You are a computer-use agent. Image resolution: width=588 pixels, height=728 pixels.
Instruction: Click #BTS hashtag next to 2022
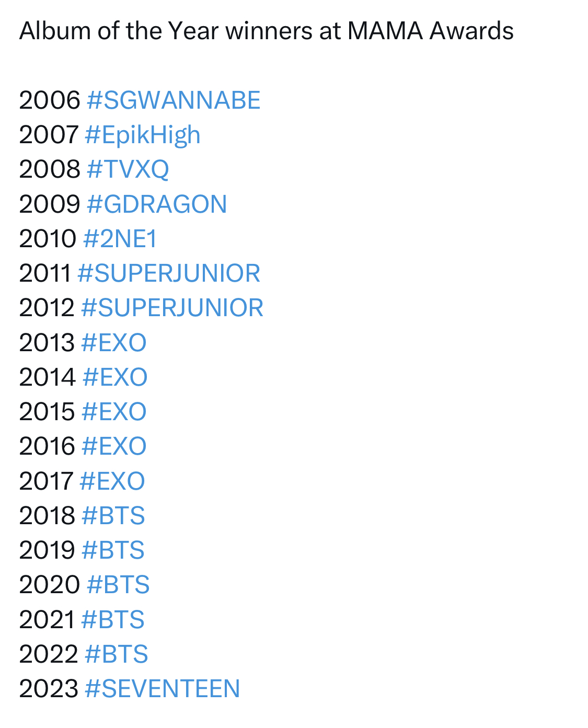[x=117, y=654]
